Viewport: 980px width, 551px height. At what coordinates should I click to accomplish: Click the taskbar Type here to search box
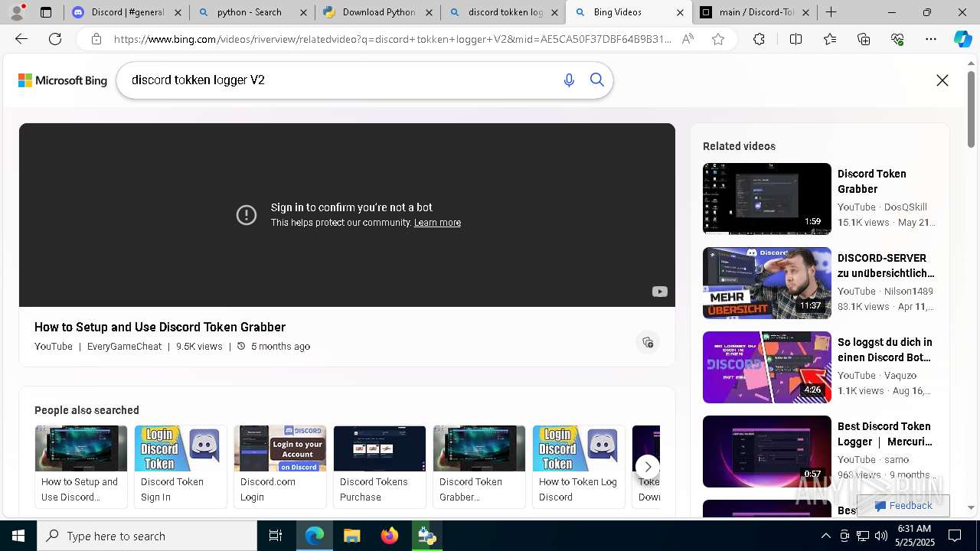click(x=147, y=536)
